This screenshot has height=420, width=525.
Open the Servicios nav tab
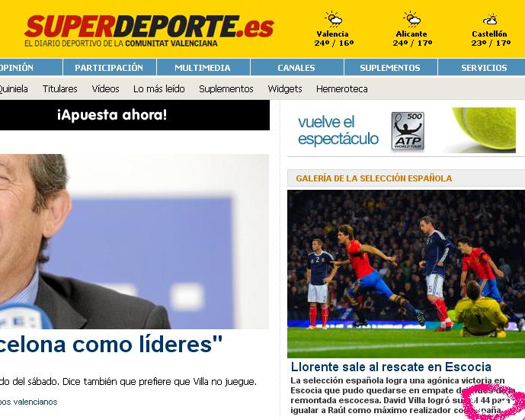[x=482, y=68]
